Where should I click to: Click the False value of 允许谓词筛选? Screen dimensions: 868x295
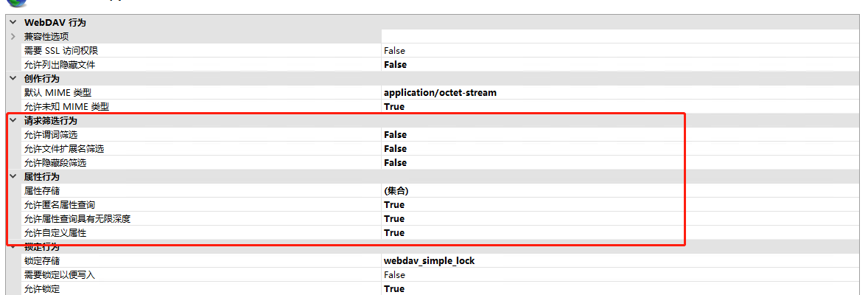click(395, 135)
